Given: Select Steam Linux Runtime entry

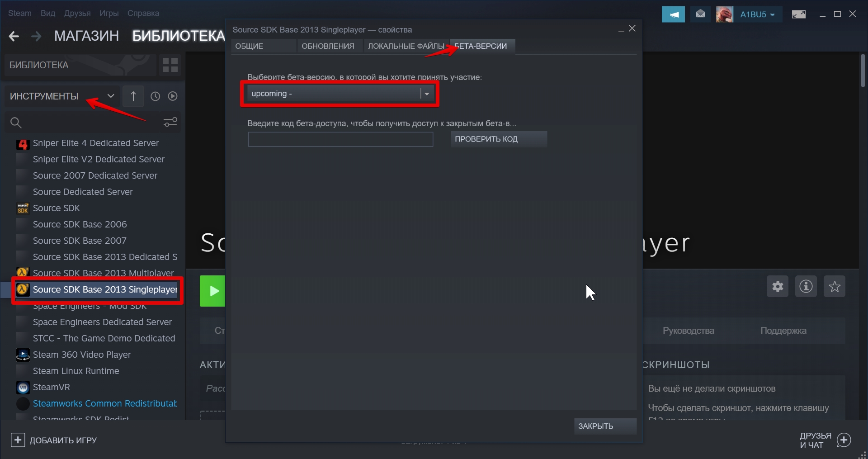Looking at the screenshot, I should click(76, 371).
